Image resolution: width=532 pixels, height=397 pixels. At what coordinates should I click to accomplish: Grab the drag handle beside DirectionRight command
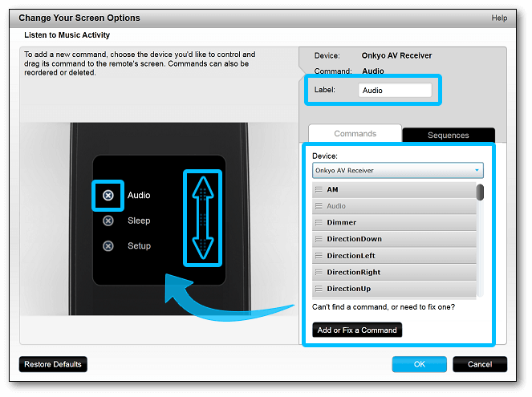point(319,272)
